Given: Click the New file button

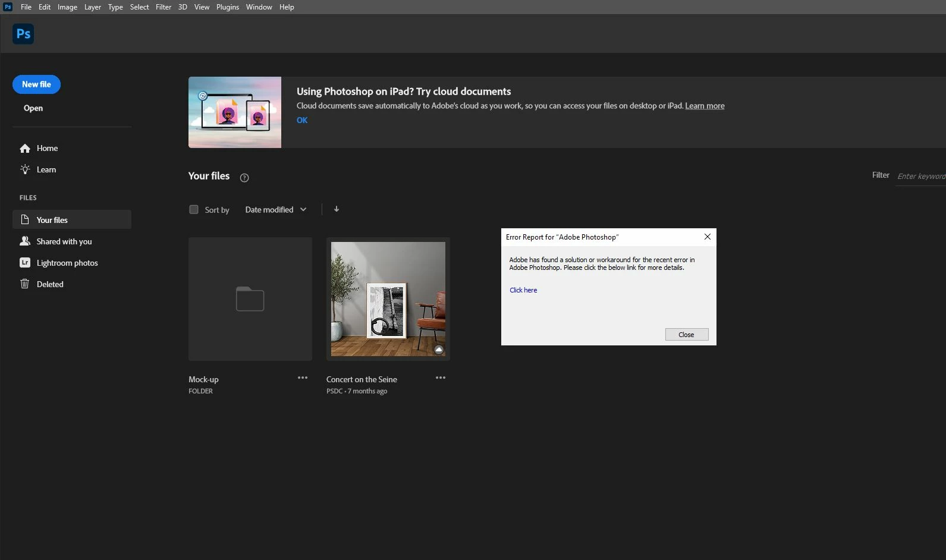Looking at the screenshot, I should pyautogui.click(x=36, y=84).
